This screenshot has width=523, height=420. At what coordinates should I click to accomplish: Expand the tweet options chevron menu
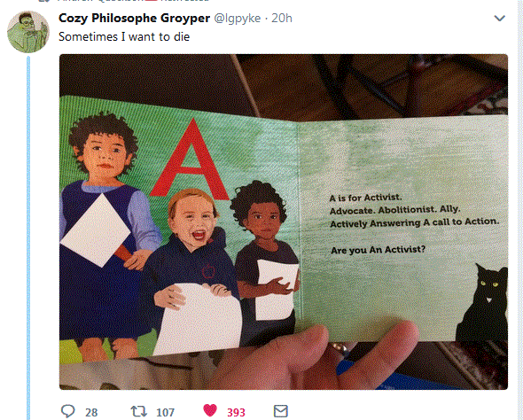pos(499,18)
